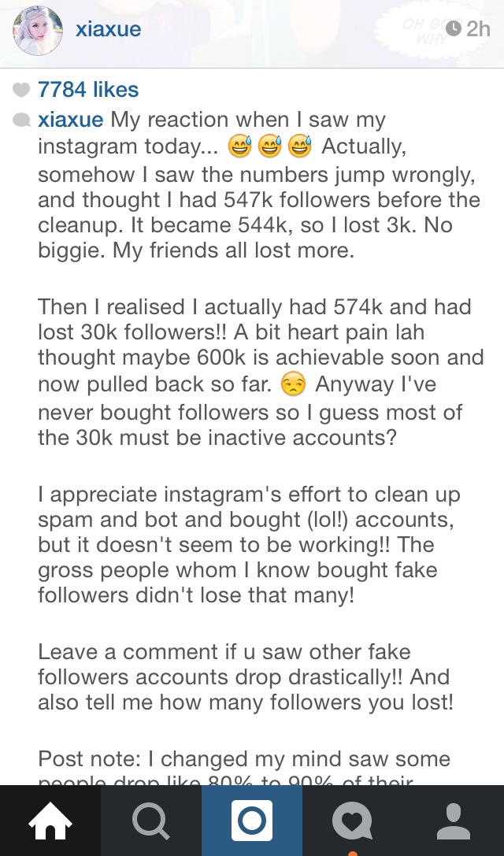
Task: Open xiaxue's profile picture avatar
Action: pyautogui.click(x=38, y=31)
